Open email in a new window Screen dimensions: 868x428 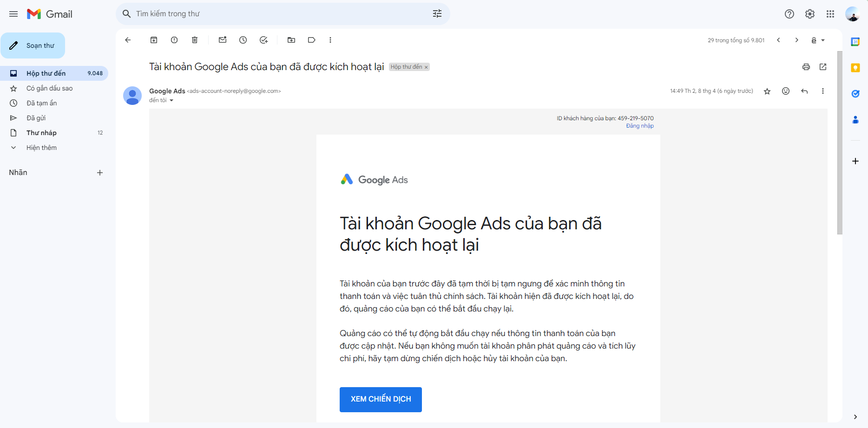pyautogui.click(x=823, y=67)
